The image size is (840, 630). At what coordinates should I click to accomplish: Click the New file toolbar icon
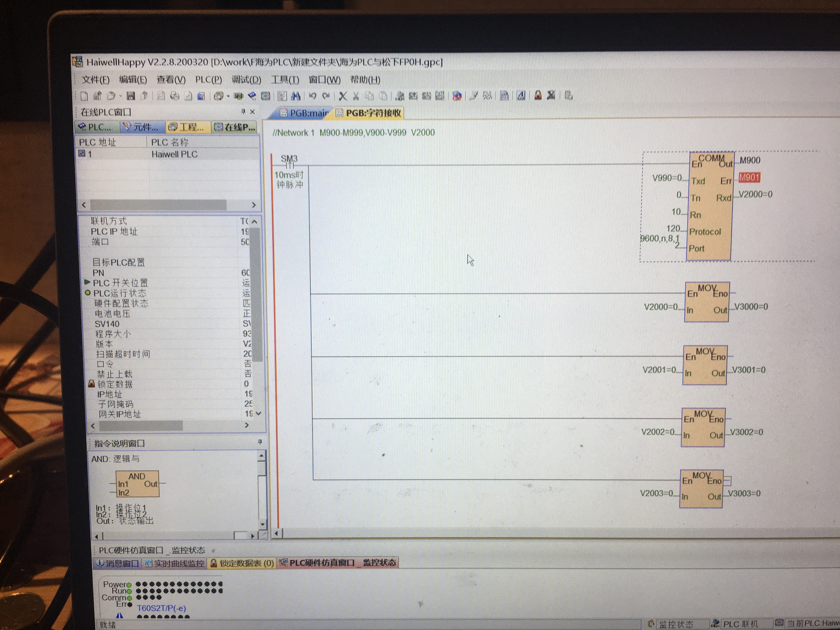(84, 96)
